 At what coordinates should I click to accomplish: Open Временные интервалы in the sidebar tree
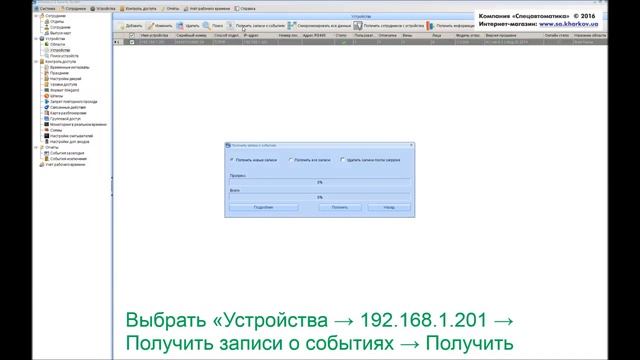[x=67, y=67]
